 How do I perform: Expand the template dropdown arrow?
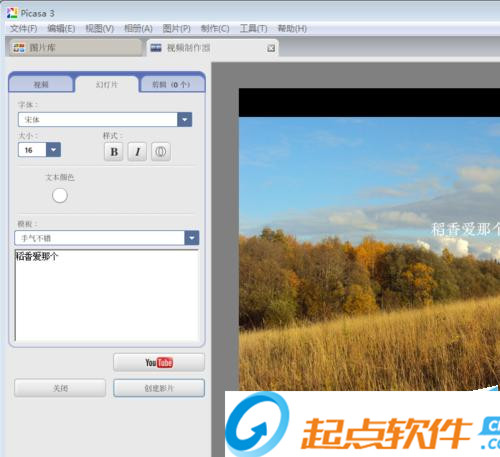tap(192, 238)
